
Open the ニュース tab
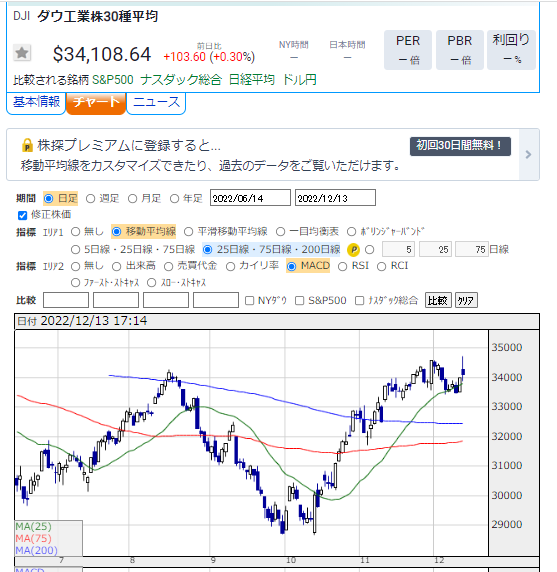pos(156,103)
